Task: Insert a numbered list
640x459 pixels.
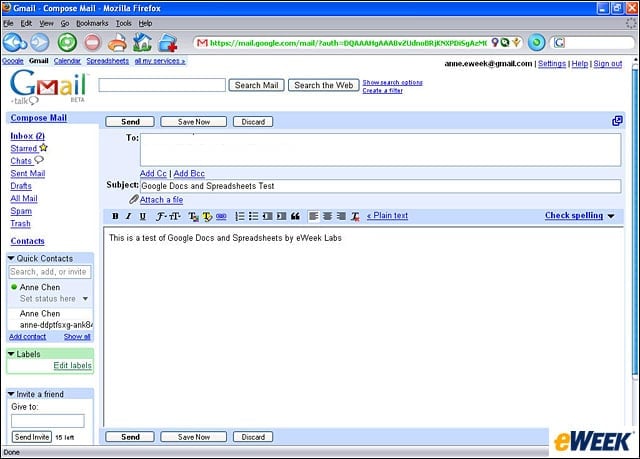Action: 240,216
